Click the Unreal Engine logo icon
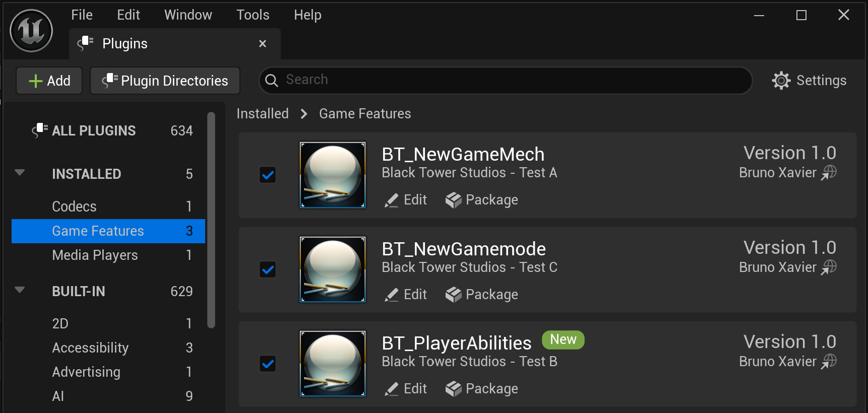868x413 pixels. [x=31, y=31]
